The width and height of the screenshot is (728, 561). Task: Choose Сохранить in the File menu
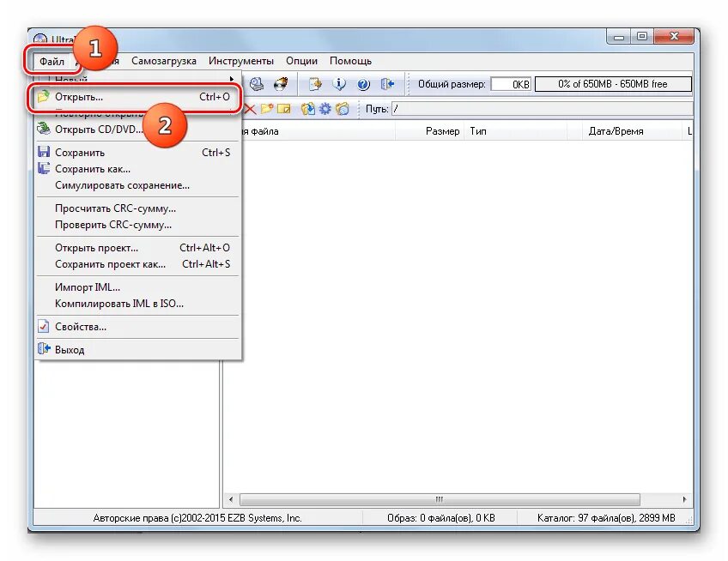click(x=138, y=153)
